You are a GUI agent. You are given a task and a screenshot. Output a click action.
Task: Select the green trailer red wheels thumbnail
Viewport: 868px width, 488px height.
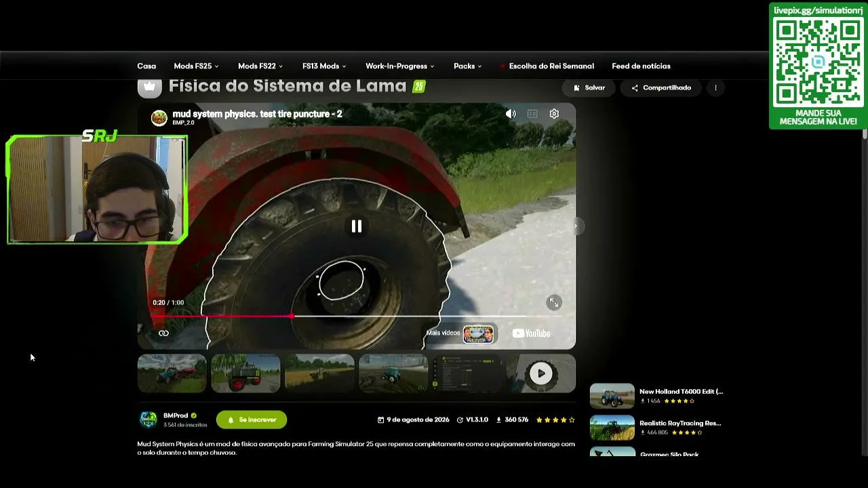[245, 373]
